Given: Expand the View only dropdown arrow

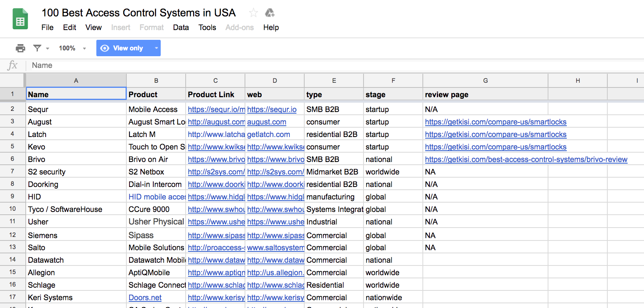Looking at the screenshot, I should click(156, 48).
